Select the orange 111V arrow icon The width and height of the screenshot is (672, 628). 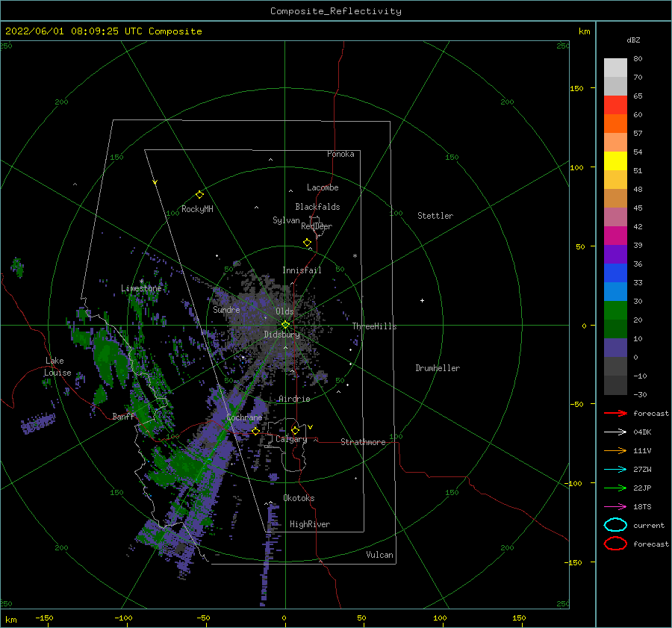pos(615,450)
